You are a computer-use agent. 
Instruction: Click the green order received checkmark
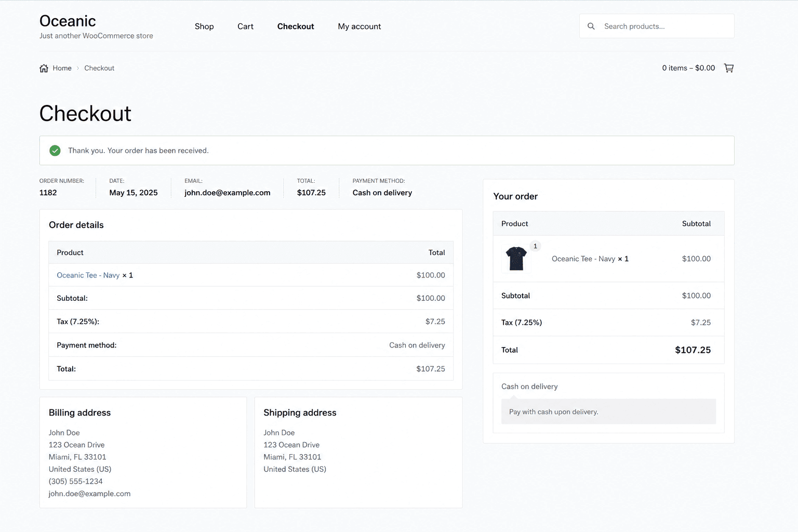tap(55, 151)
